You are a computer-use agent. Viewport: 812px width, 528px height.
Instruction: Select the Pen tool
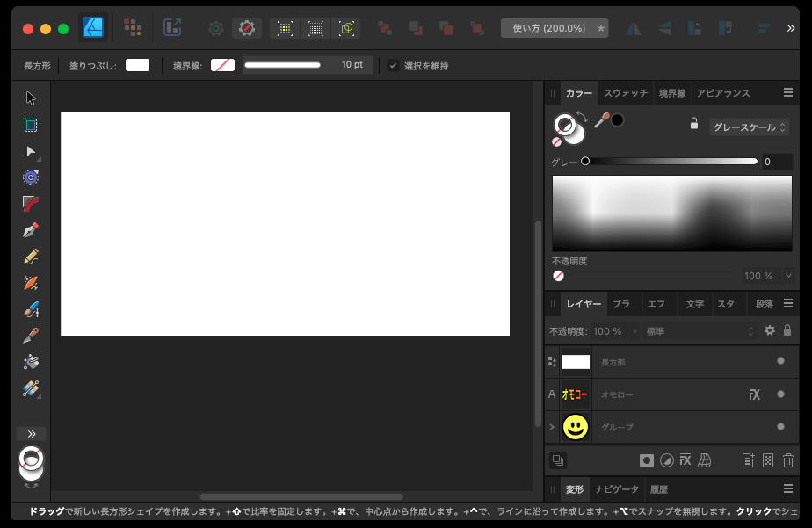click(30, 229)
